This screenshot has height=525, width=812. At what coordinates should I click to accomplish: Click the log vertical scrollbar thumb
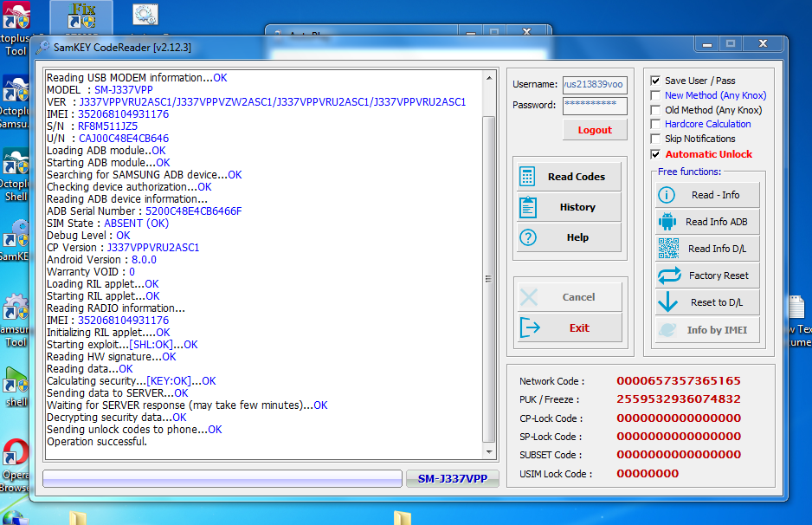point(489,279)
